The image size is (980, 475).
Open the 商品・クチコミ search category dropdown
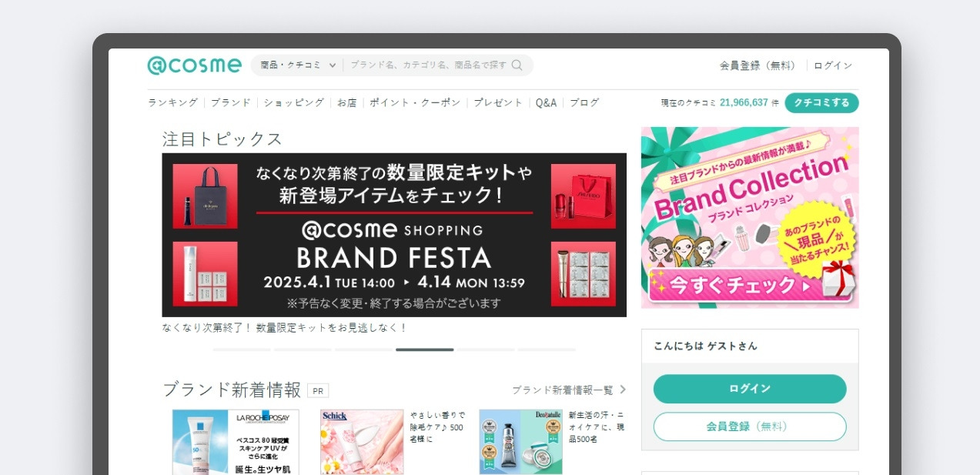pyautogui.click(x=298, y=65)
